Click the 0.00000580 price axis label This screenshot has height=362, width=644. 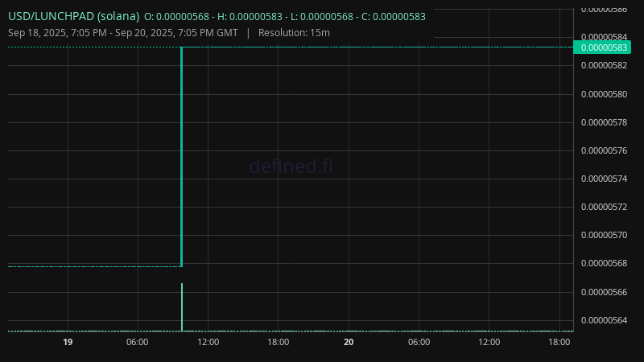pyautogui.click(x=605, y=94)
